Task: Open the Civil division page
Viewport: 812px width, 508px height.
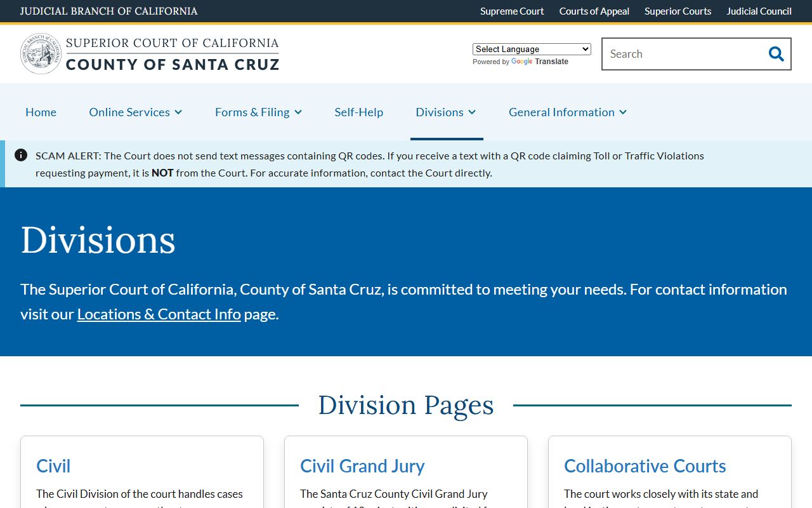Action: click(53, 465)
